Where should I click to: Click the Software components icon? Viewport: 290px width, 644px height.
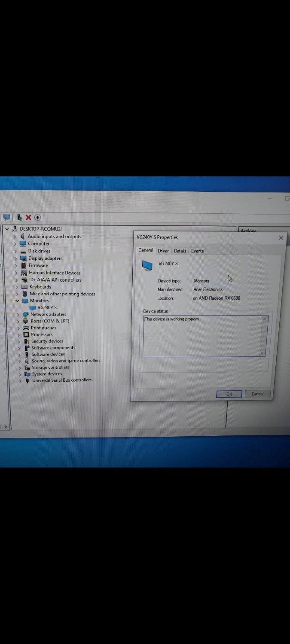[x=27, y=348]
